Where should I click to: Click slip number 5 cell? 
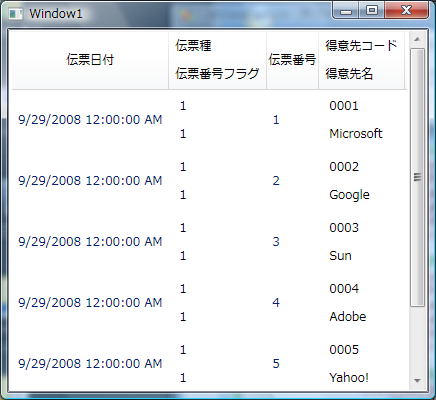[x=276, y=364]
